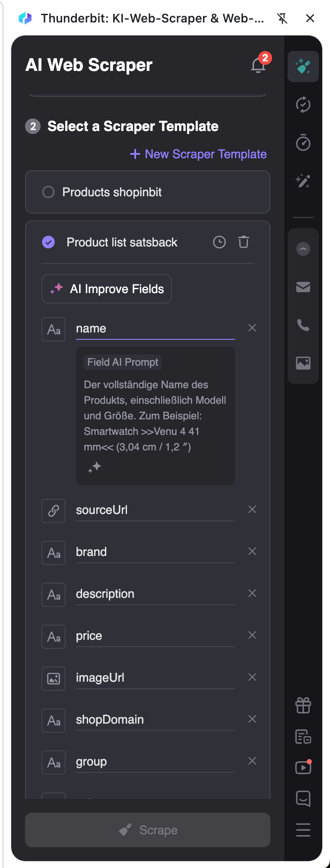Screen dimensions: 330x868
Task: Click New Scraper Template link
Action: [198, 154]
